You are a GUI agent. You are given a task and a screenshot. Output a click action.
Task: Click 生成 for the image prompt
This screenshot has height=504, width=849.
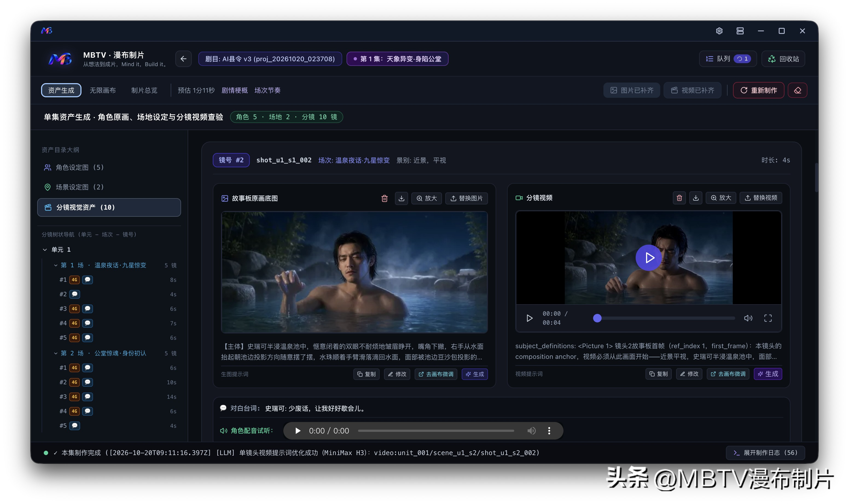475,374
